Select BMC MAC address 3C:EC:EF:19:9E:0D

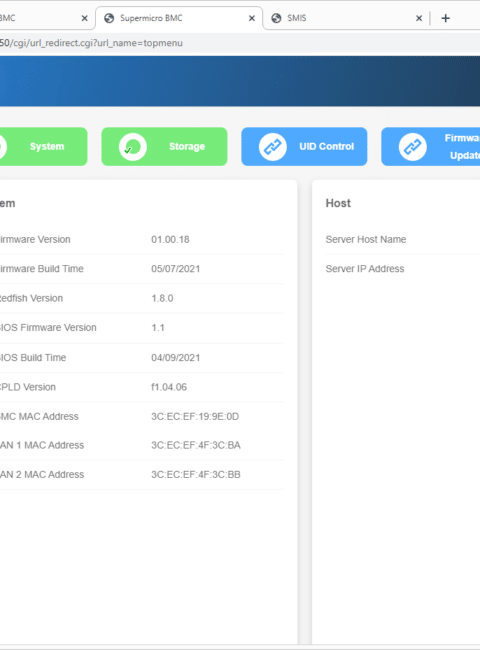click(x=195, y=417)
